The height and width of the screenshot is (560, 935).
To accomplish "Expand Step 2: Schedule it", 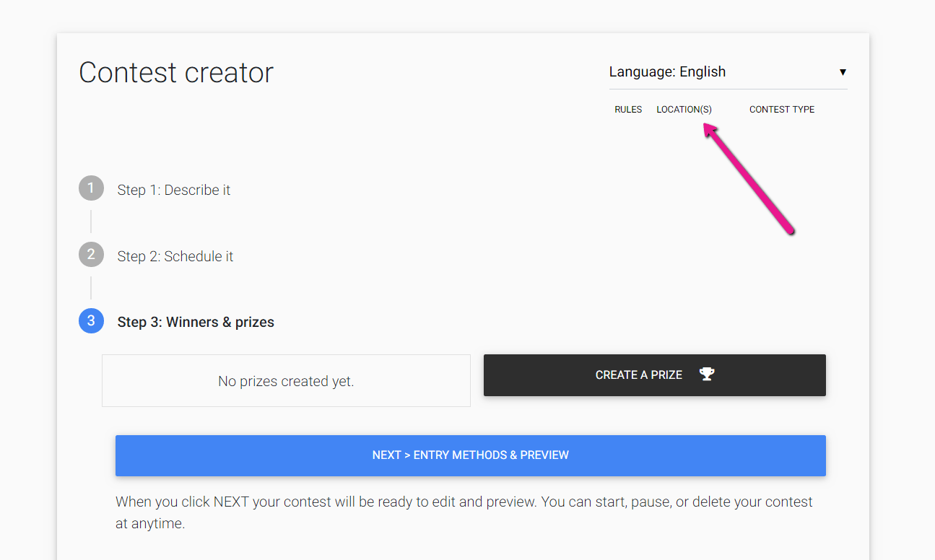I will tap(175, 256).
